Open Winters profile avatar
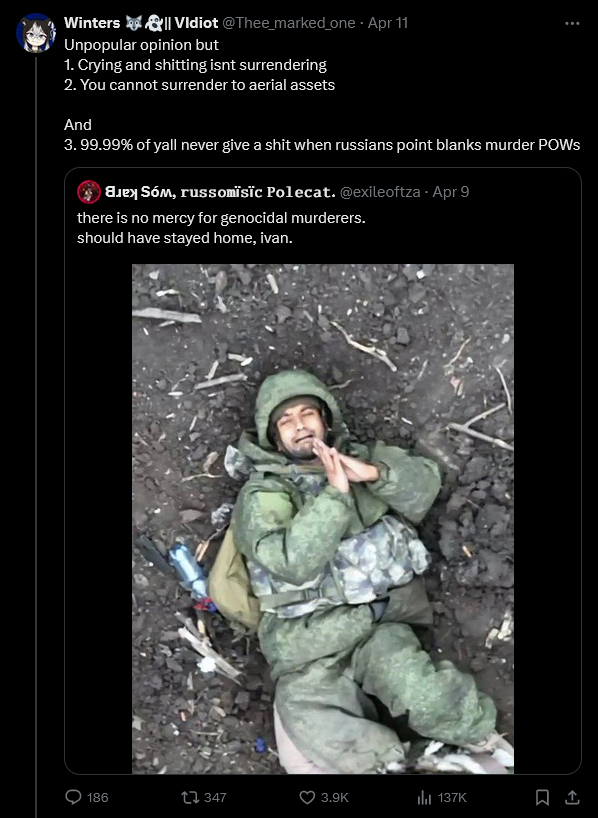The image size is (598, 818). click(35, 33)
